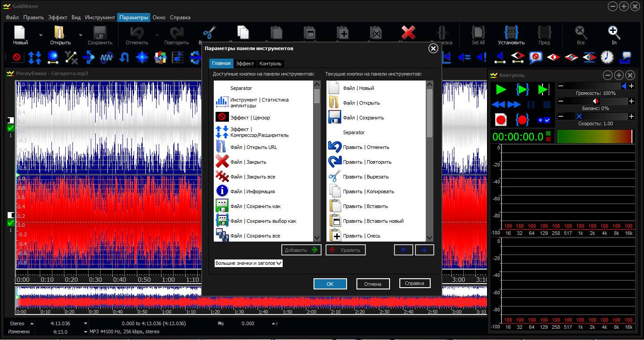Click the Удалить button with red arrow
Viewport: 644px width, 340px height.
(346, 250)
